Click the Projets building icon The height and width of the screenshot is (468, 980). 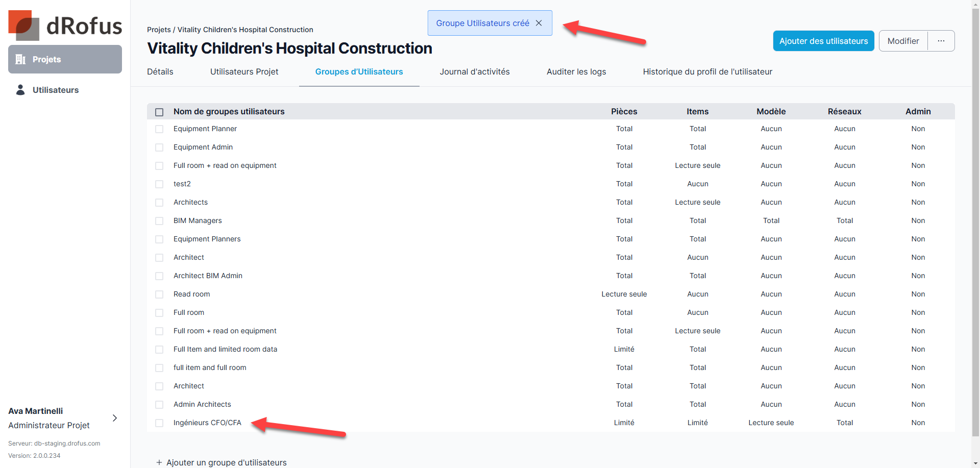tap(20, 59)
